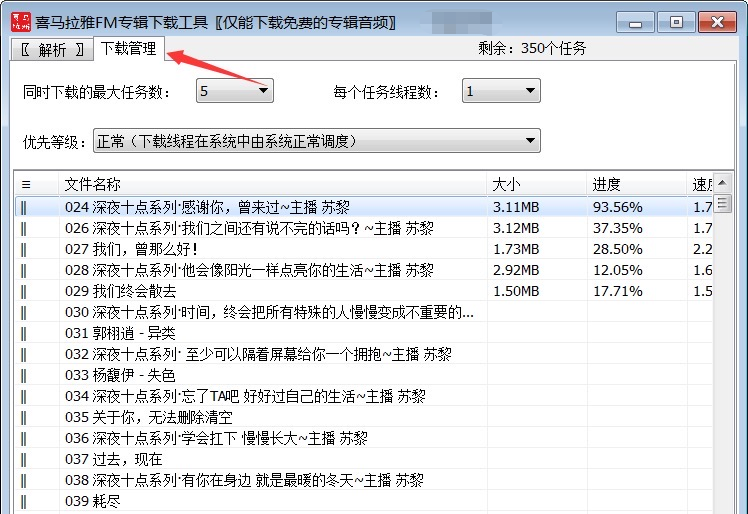Switch to the 解析 tab
The image size is (748, 514).
click(x=52, y=49)
